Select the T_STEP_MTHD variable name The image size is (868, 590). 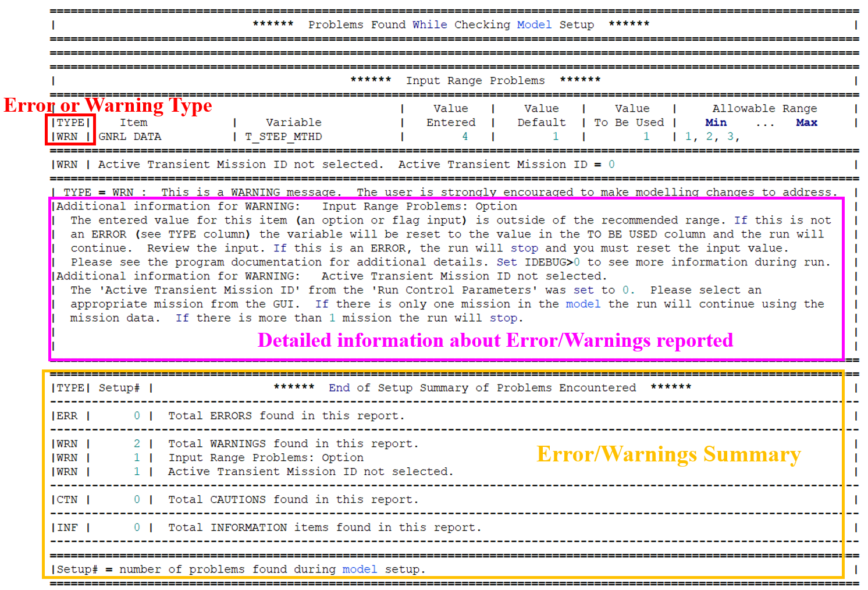pos(283,137)
